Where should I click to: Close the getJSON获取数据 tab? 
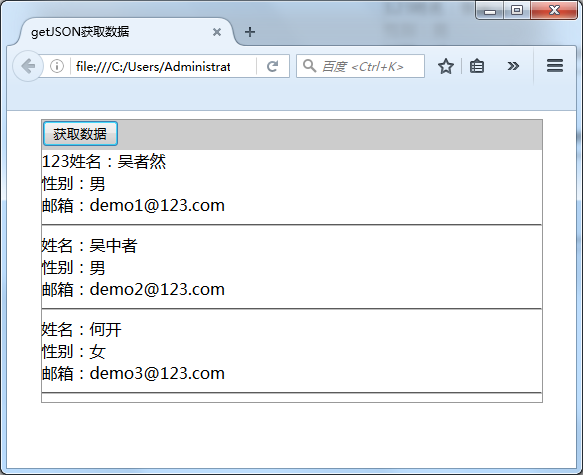[x=217, y=32]
